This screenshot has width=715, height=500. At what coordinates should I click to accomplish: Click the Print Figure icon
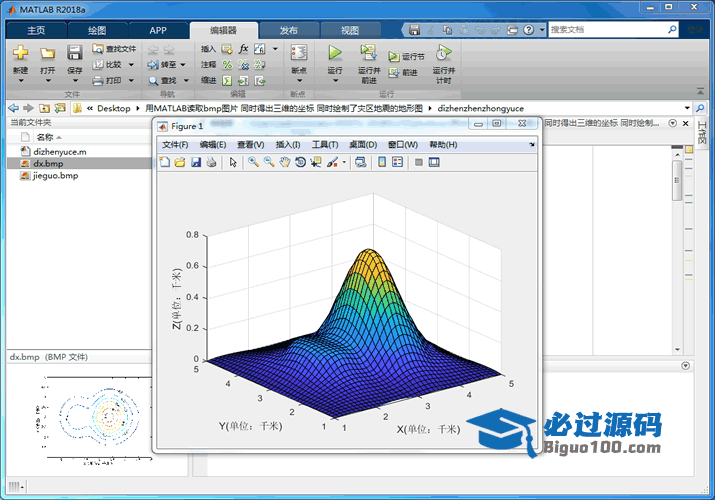211,162
